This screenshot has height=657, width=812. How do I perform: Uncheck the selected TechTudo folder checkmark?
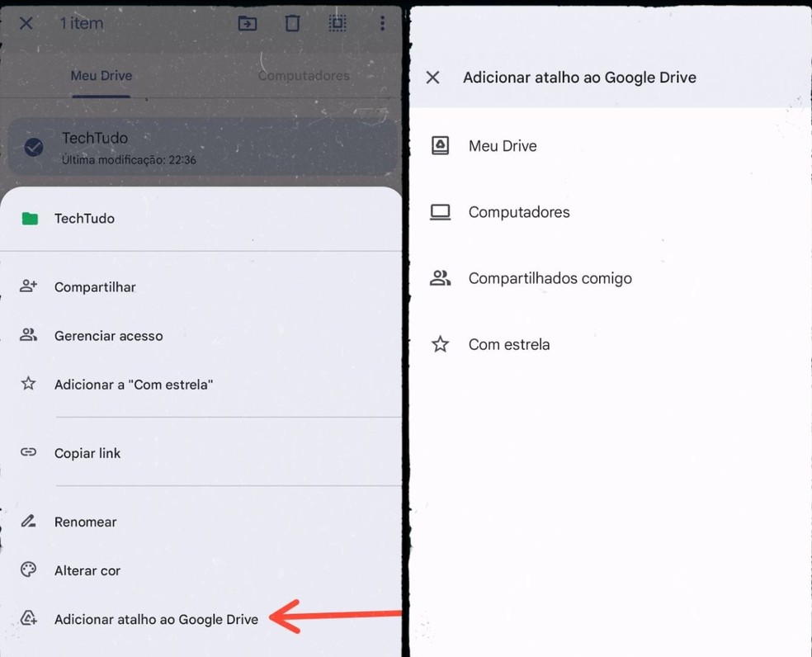pos(34,147)
